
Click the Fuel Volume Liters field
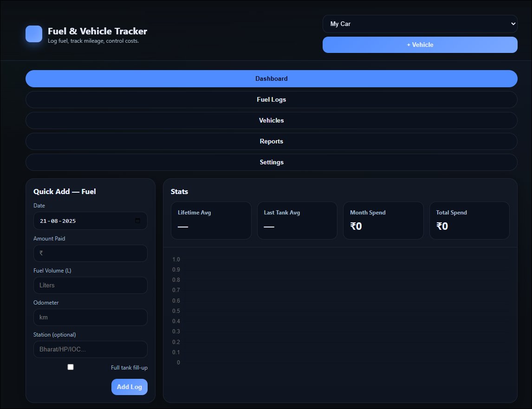tap(90, 285)
